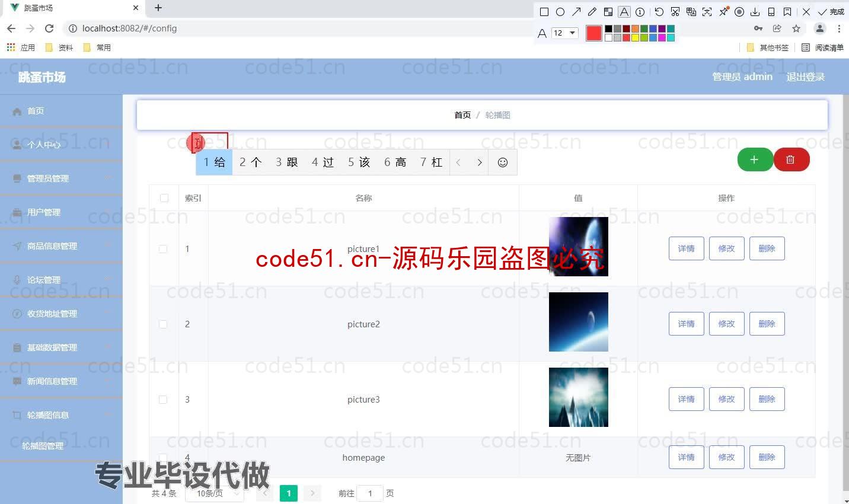
Task: Pick the black color swatch
Action: point(608,28)
